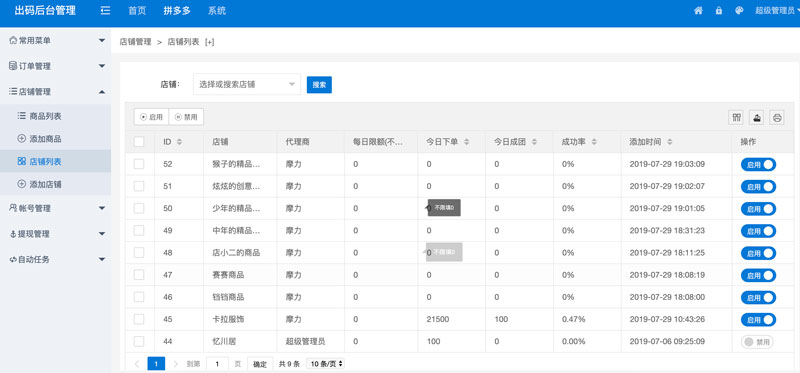The width and height of the screenshot is (800, 373).
Task: Click the blue 搜索 button
Action: click(319, 85)
